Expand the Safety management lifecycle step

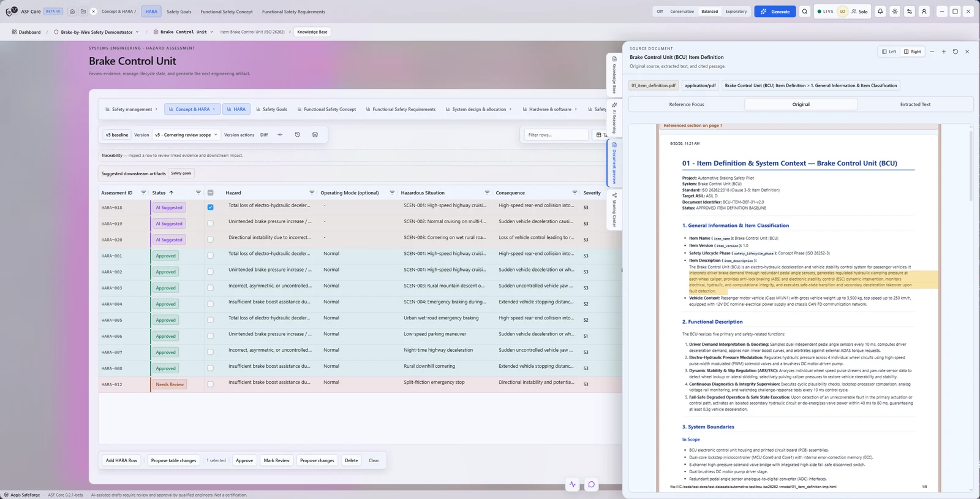point(131,109)
